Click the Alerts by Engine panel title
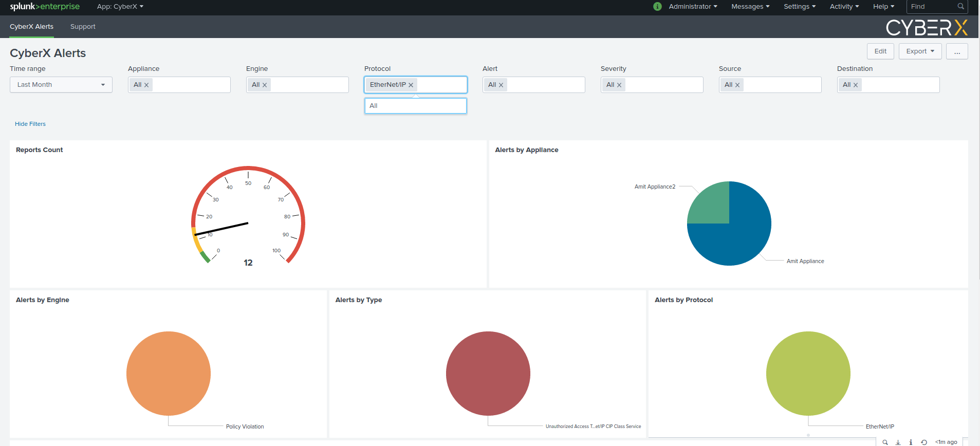Image resolution: width=980 pixels, height=446 pixels. (43, 300)
